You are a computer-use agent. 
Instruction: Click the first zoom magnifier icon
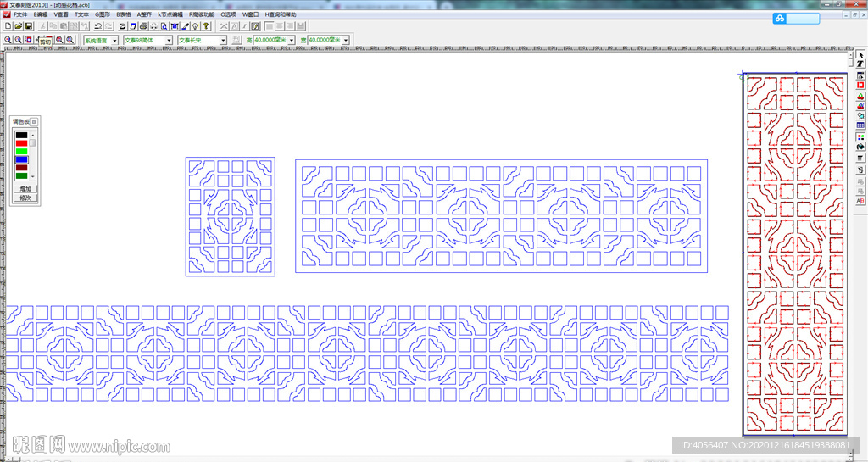click(8, 40)
